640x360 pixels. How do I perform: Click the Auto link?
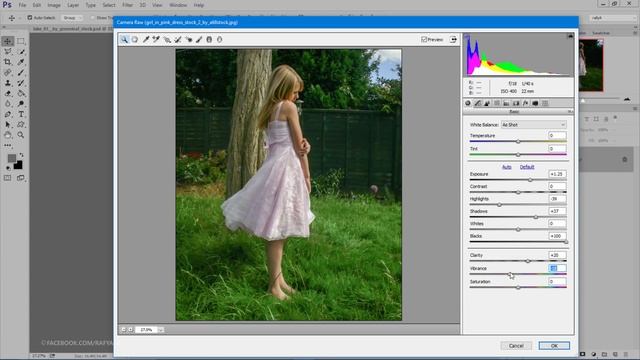tap(507, 167)
